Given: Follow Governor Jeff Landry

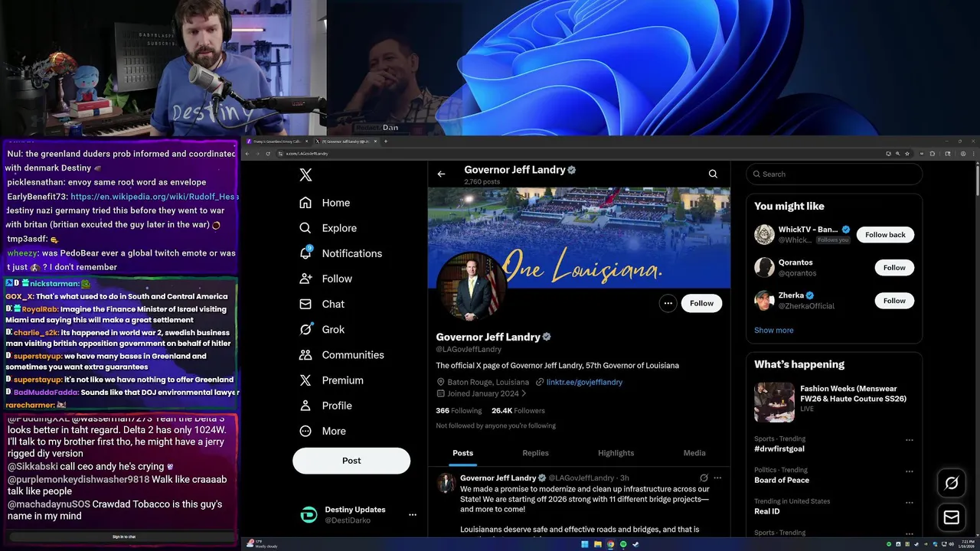Looking at the screenshot, I should coord(701,303).
